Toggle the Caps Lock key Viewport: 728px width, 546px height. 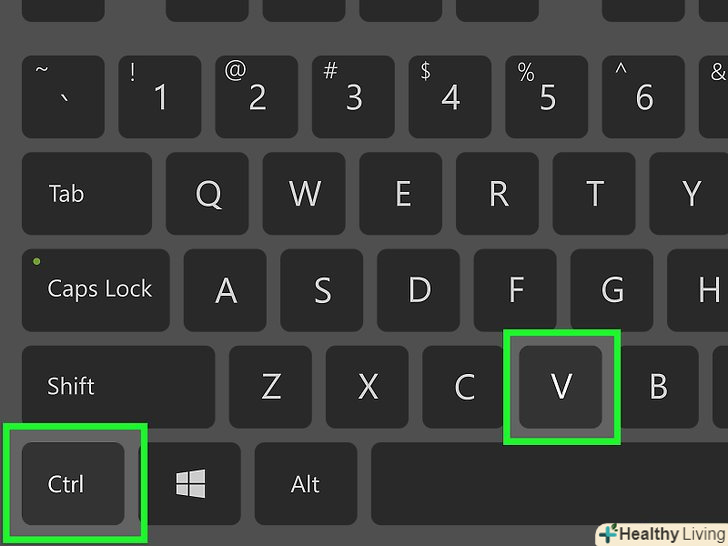click(x=96, y=290)
